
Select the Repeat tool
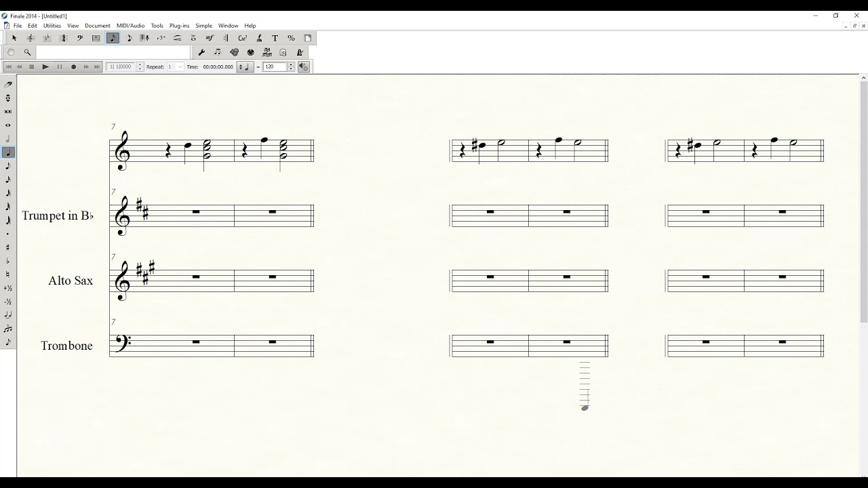[226, 38]
